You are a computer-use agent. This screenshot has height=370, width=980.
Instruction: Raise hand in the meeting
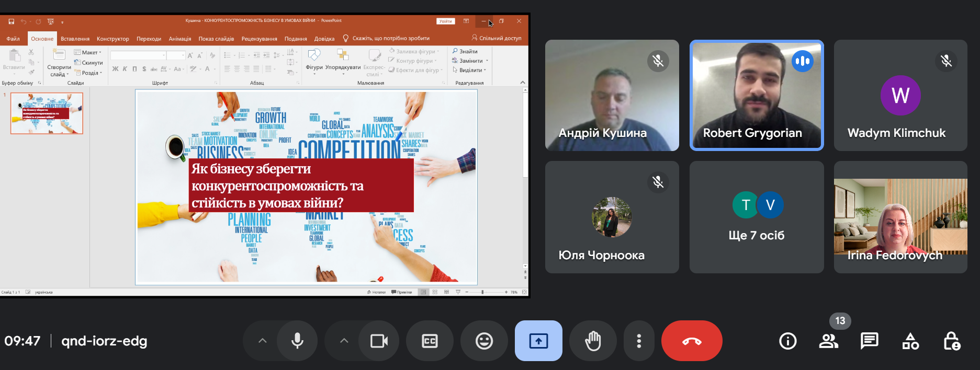(593, 341)
